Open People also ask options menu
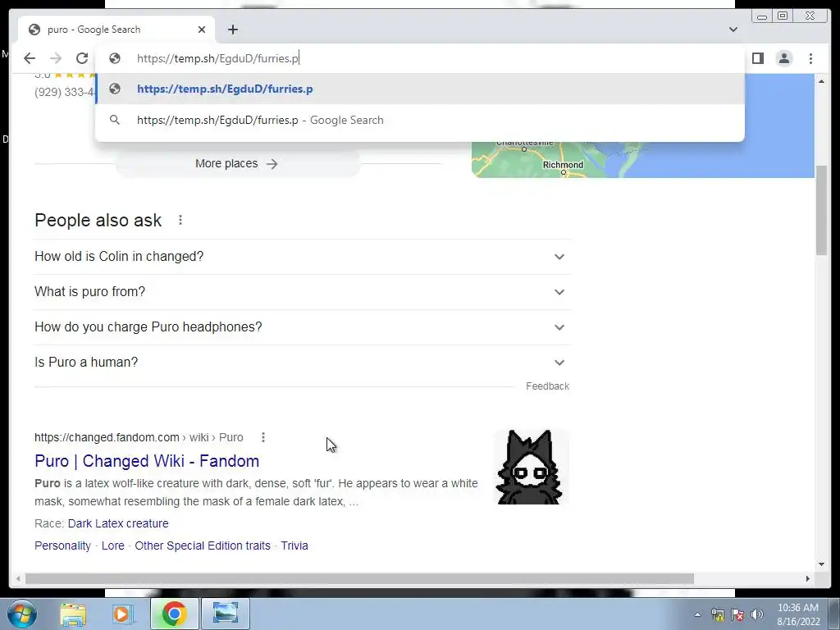The image size is (840, 630). [x=180, y=220]
